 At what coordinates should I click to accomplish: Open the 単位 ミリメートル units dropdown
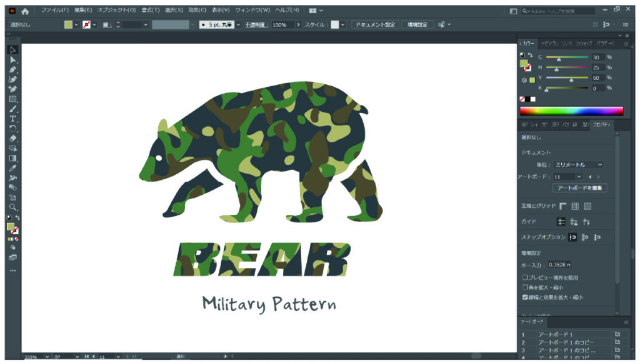578,165
